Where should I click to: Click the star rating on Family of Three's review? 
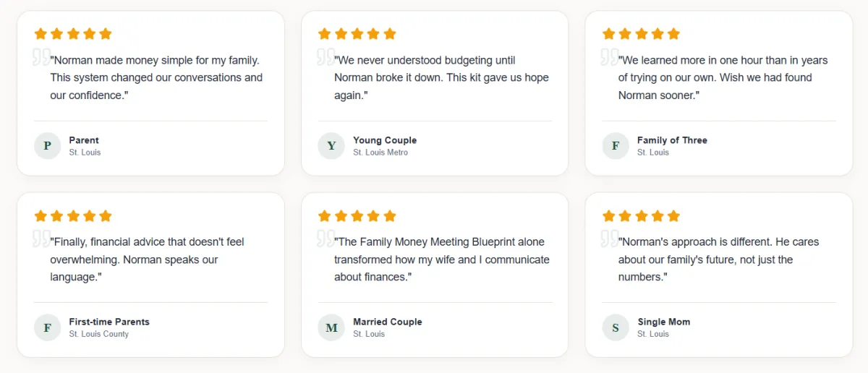(642, 33)
